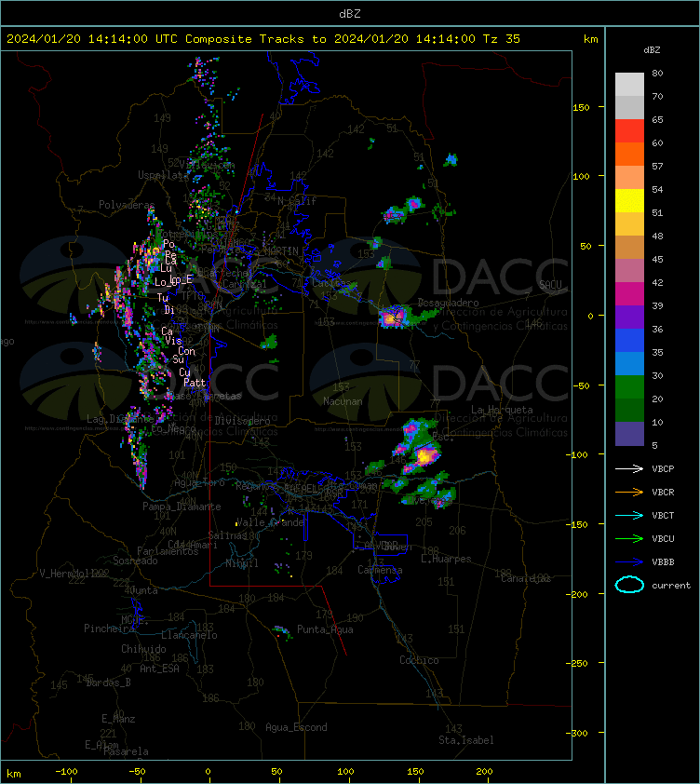Click the dBZ heading above the color scale

pos(652,50)
